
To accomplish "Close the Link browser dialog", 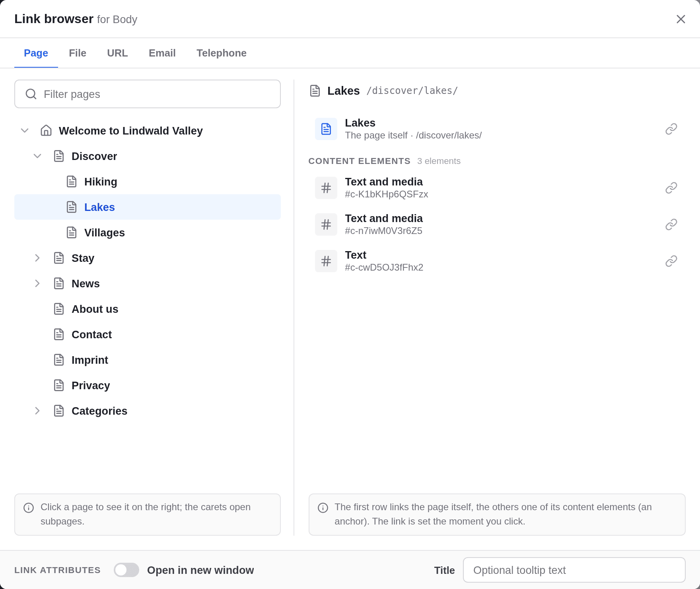I will [681, 19].
